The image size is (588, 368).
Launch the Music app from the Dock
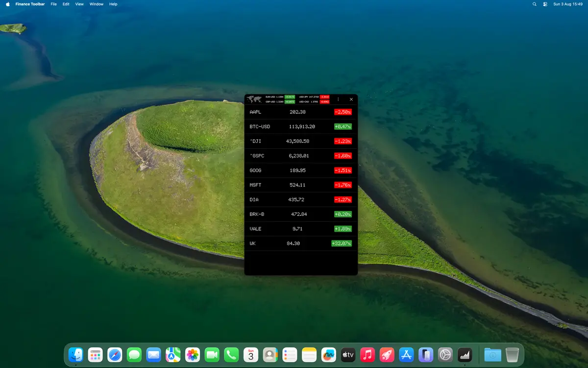click(x=367, y=354)
